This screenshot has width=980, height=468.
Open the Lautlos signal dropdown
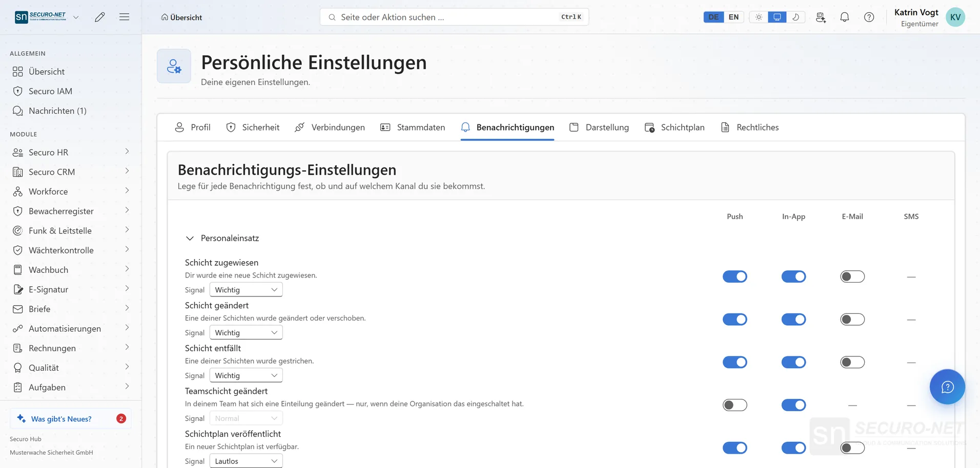246,461
